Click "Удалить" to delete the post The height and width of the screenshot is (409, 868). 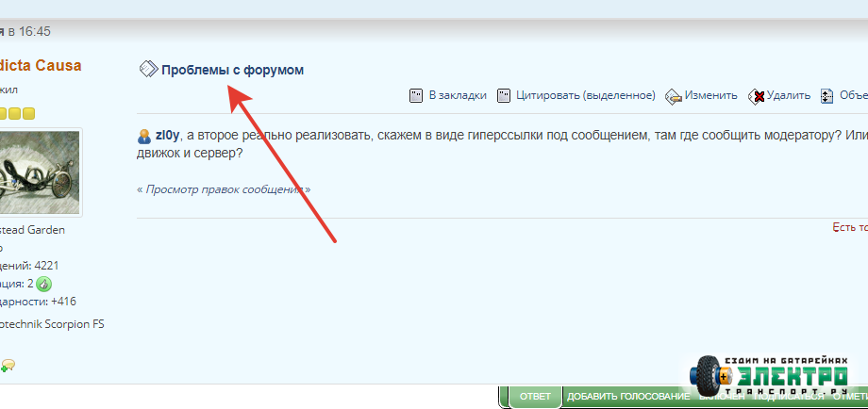[789, 95]
